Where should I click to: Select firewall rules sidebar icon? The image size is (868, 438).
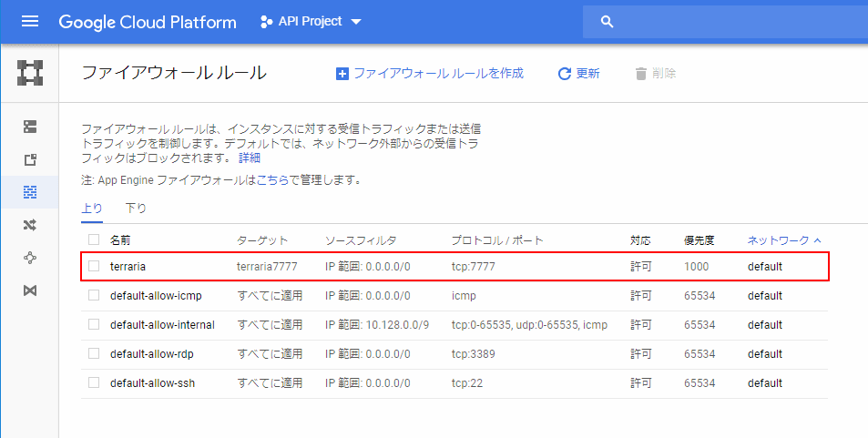pyautogui.click(x=30, y=192)
